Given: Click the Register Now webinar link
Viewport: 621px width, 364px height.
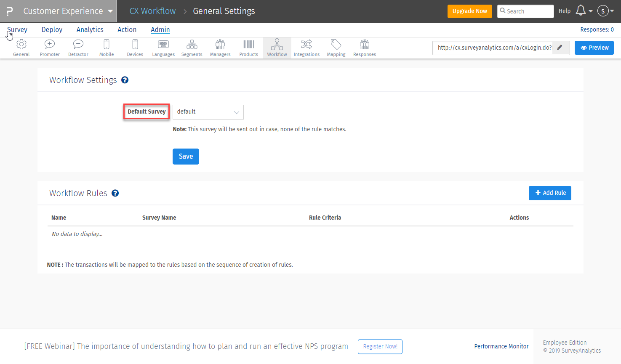Looking at the screenshot, I should tap(380, 346).
